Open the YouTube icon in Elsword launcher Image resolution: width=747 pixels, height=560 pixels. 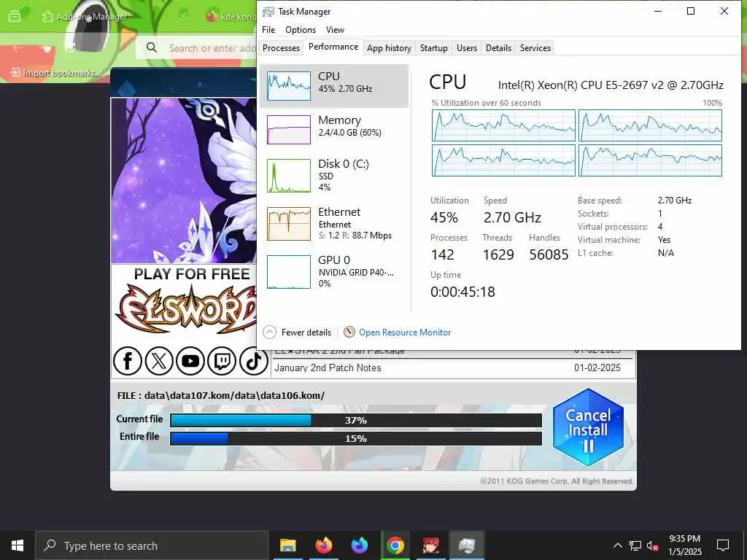190,361
